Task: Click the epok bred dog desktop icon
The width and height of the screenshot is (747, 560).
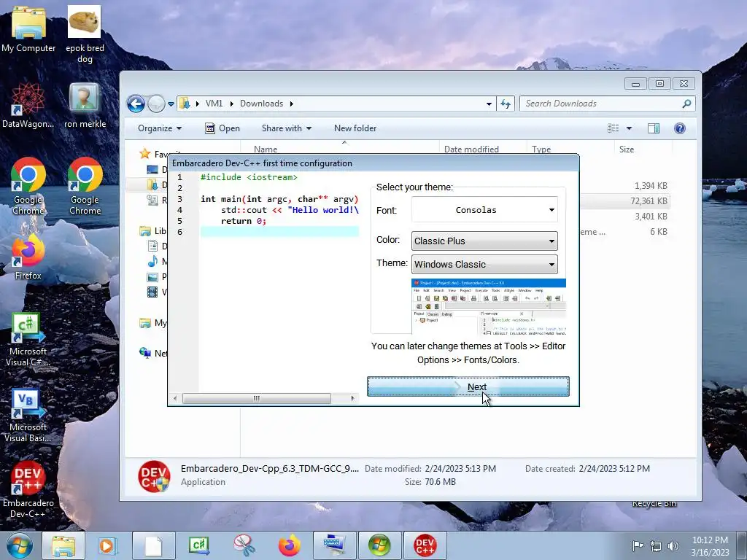Action: coord(85,34)
